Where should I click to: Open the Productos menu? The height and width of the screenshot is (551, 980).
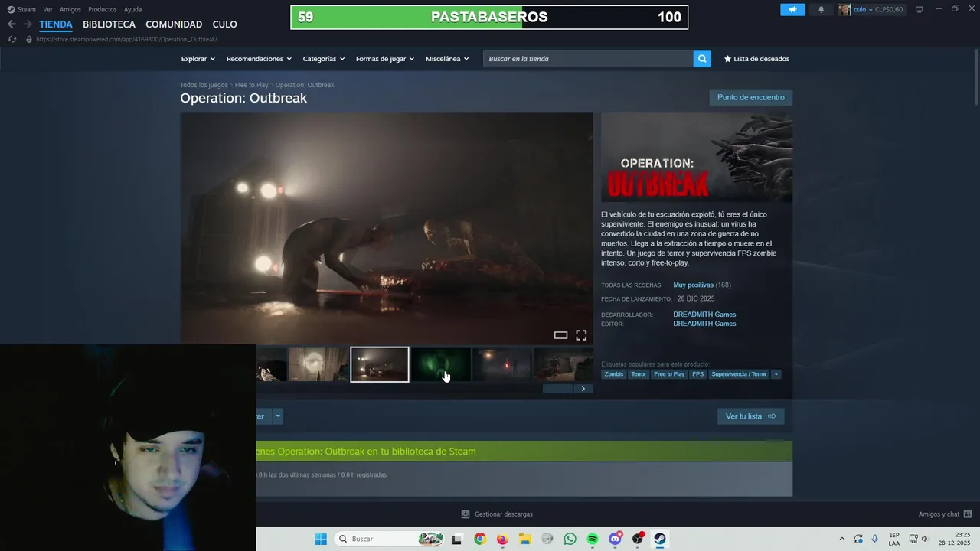pos(103,9)
